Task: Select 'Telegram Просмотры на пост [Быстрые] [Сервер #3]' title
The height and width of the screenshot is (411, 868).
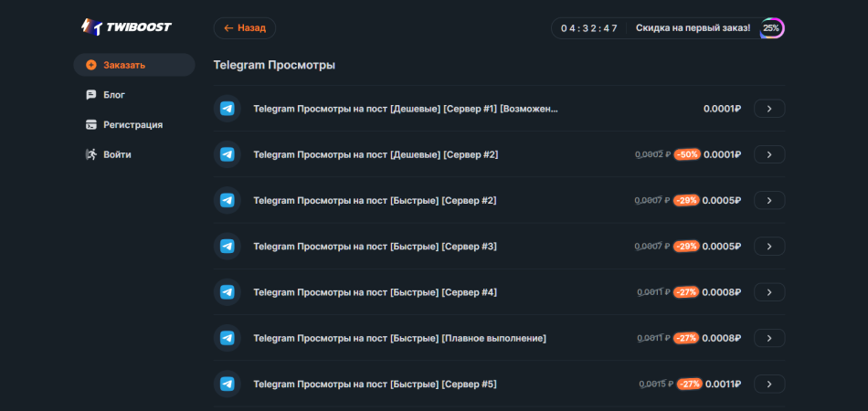Action: tap(375, 247)
